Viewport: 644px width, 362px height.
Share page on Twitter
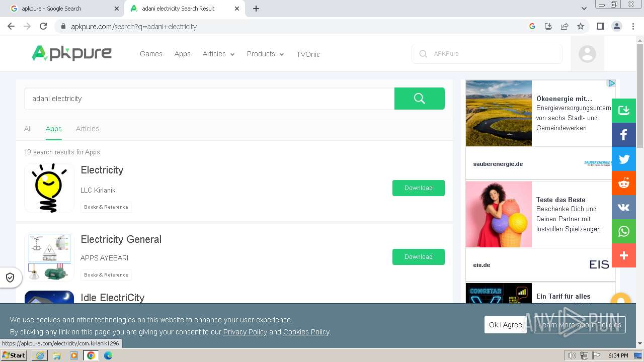[624, 159]
